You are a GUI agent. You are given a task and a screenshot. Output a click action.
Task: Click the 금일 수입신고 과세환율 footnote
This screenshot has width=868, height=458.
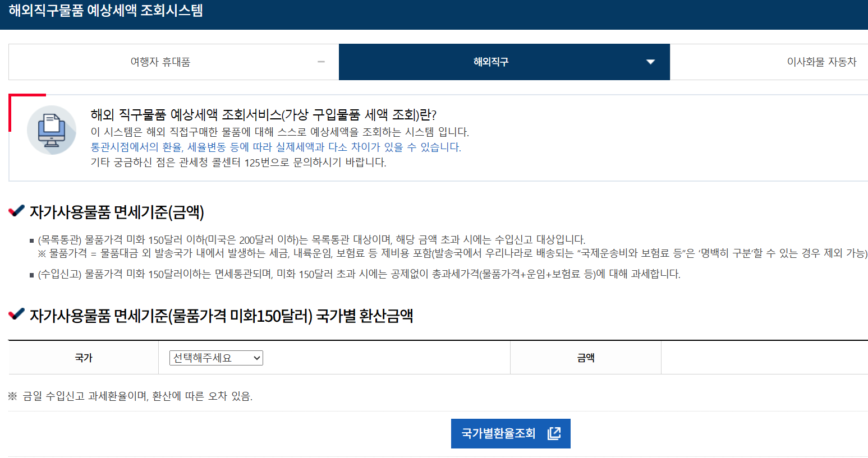pyautogui.click(x=137, y=396)
